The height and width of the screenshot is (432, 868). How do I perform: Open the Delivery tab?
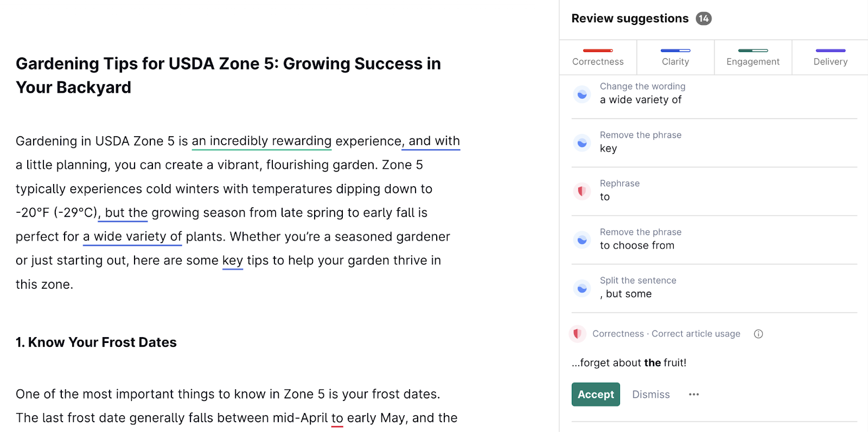point(830,61)
